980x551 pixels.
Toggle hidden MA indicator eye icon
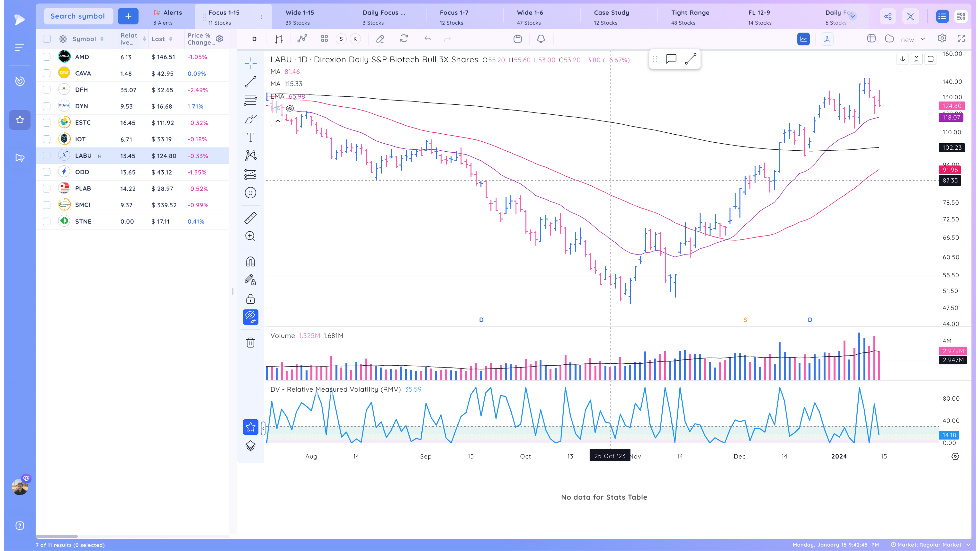coord(290,109)
